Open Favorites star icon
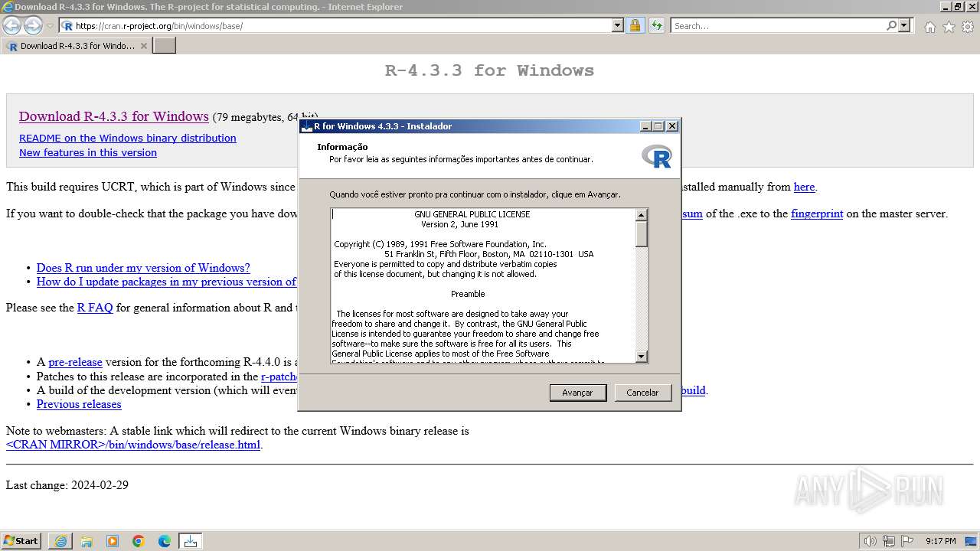 (949, 27)
